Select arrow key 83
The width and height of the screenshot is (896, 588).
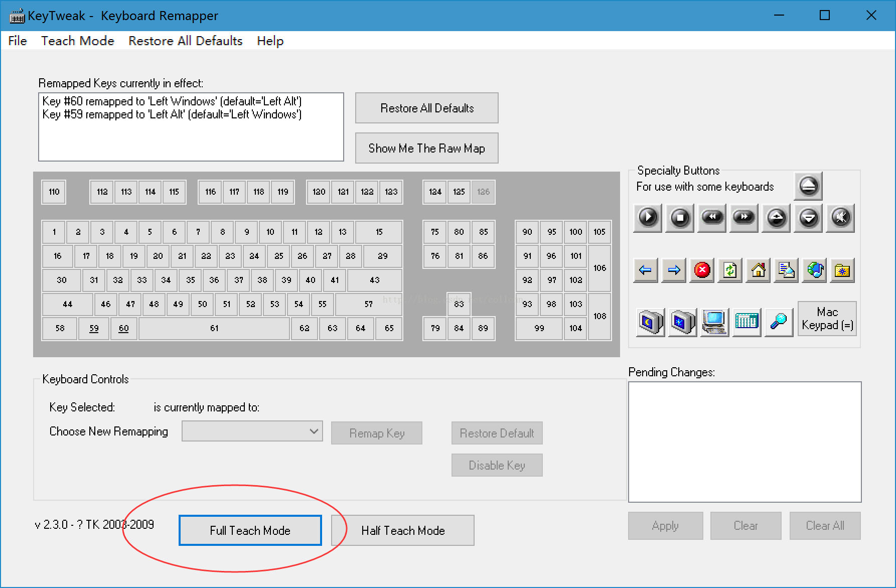459,304
